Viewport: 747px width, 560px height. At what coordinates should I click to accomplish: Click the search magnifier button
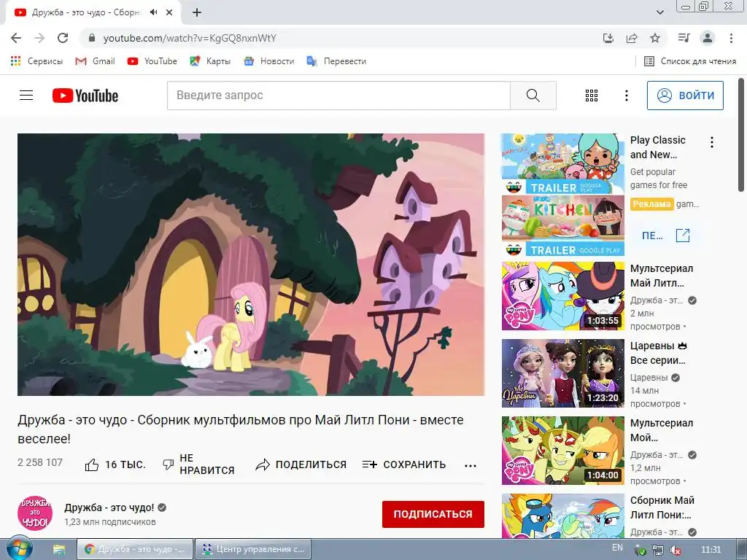(533, 96)
